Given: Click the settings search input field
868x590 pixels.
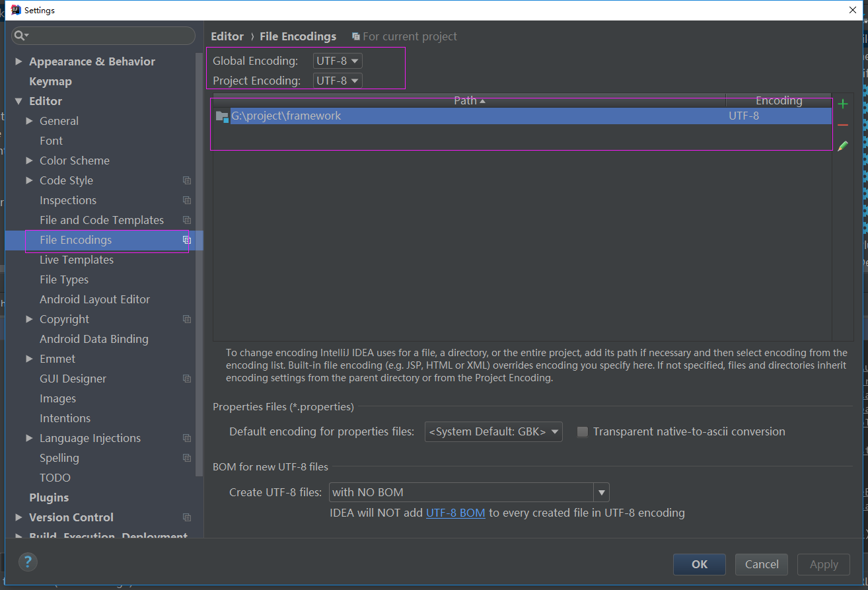Looking at the screenshot, I should point(104,36).
